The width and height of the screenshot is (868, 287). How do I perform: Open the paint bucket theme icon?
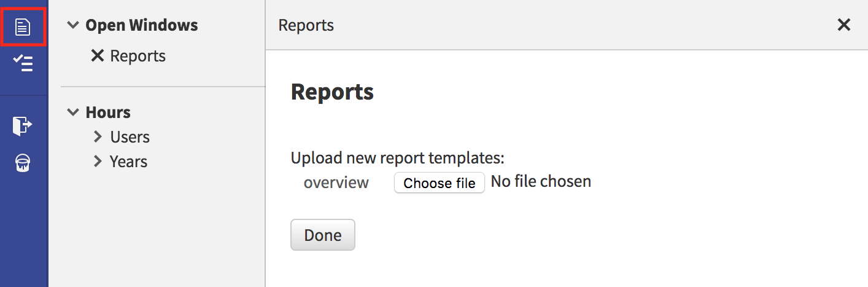(x=23, y=162)
